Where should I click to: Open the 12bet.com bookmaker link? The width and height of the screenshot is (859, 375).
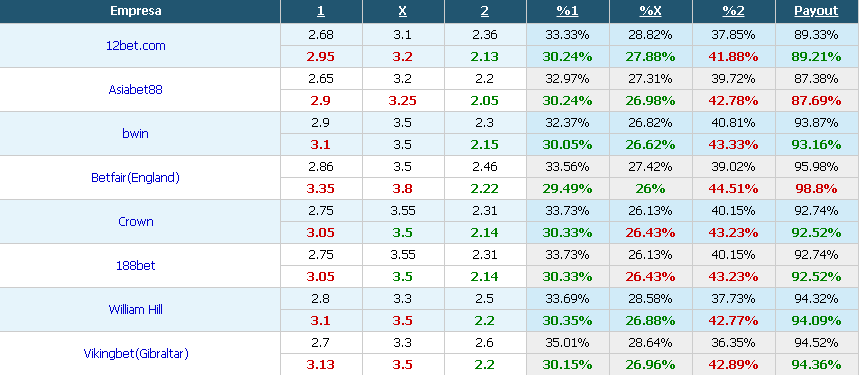135,46
